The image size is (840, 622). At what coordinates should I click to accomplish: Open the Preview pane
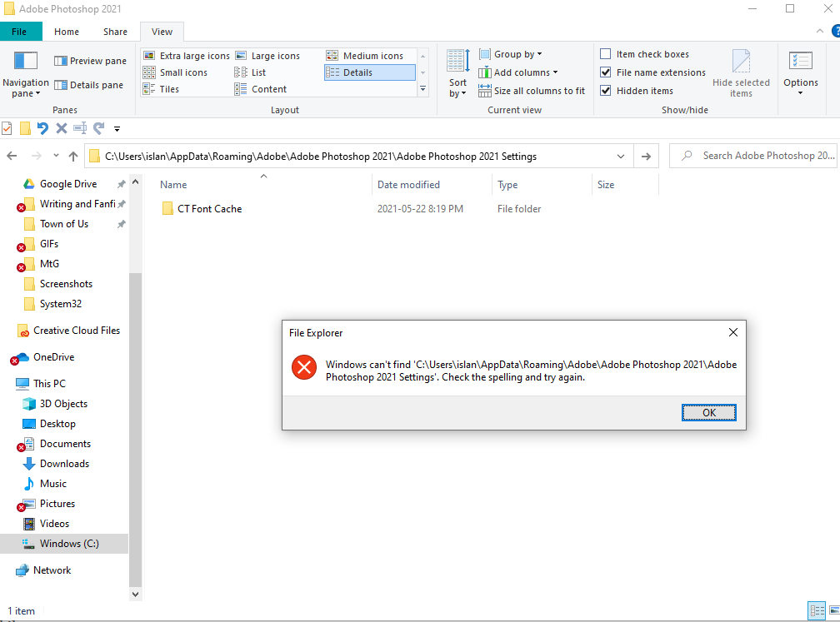pos(90,60)
